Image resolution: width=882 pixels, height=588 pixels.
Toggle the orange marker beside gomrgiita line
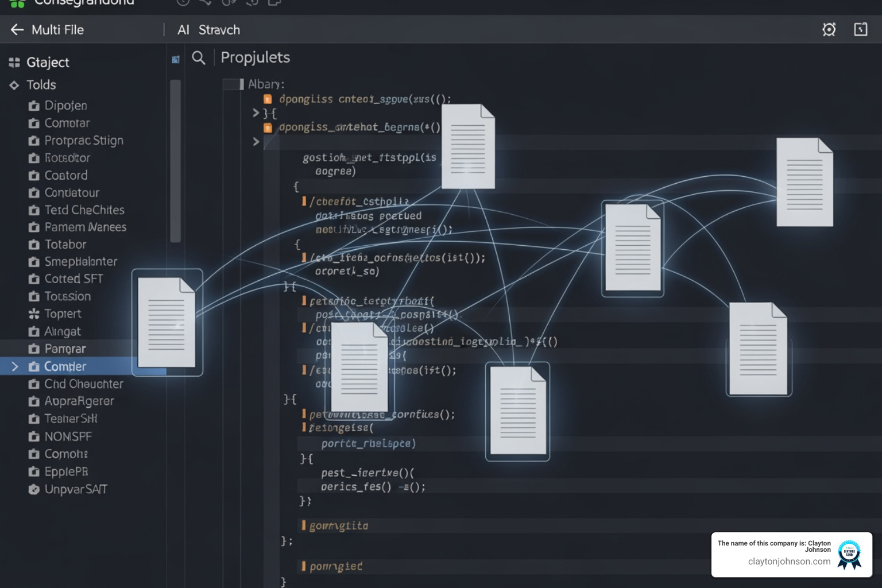[305, 525]
